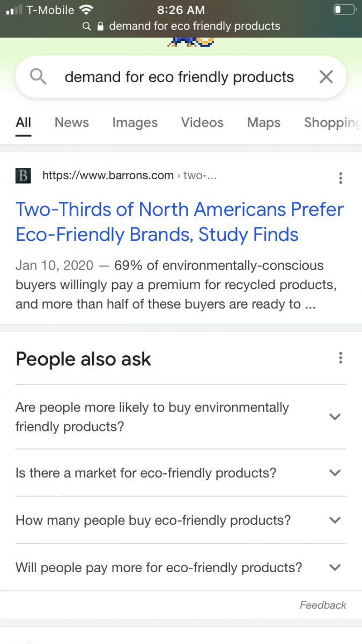Switch to the Images tab
362x644 pixels.
[x=135, y=122]
